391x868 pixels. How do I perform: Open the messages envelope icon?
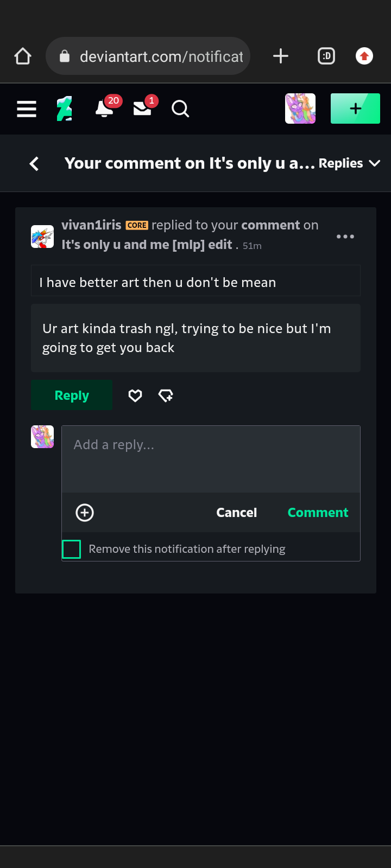[143, 107]
